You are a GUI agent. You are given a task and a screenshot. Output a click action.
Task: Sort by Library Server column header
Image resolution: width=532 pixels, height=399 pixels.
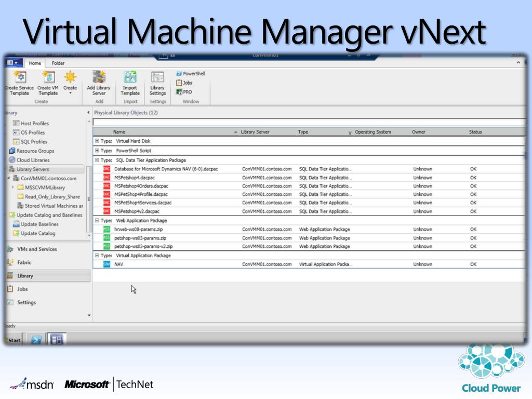point(255,131)
